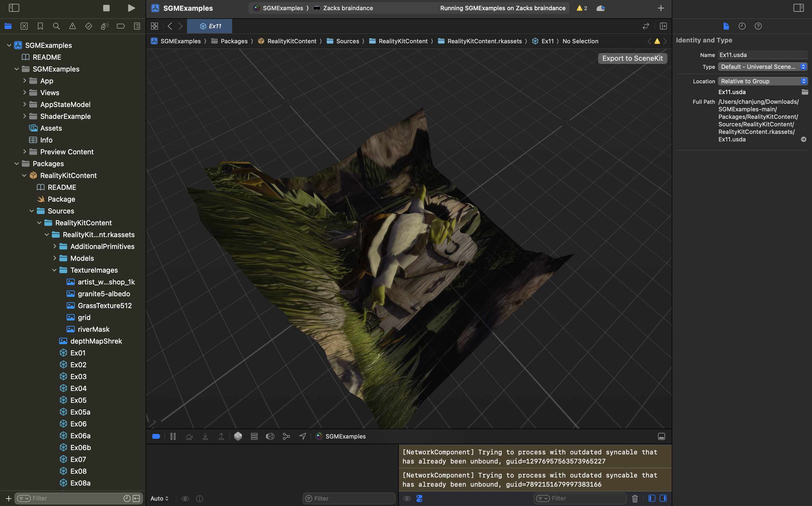
Task: Go forward in editor history
Action: coord(181,26)
